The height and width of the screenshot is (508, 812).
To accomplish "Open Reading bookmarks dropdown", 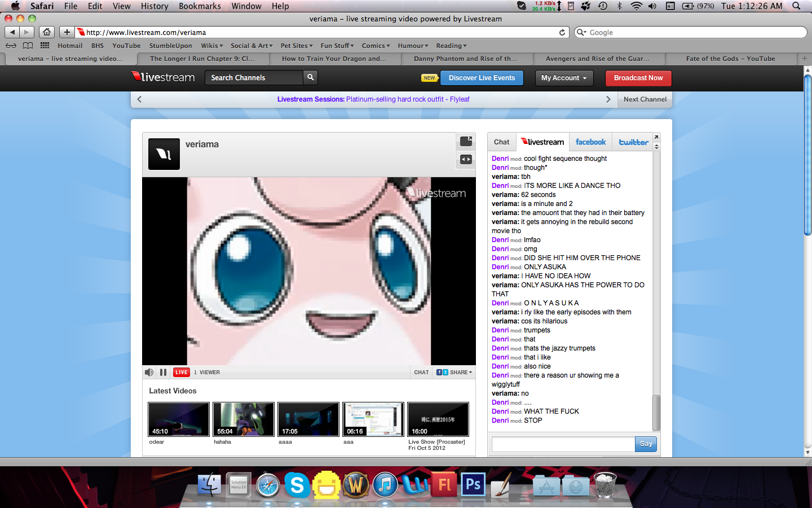I will pyautogui.click(x=451, y=46).
